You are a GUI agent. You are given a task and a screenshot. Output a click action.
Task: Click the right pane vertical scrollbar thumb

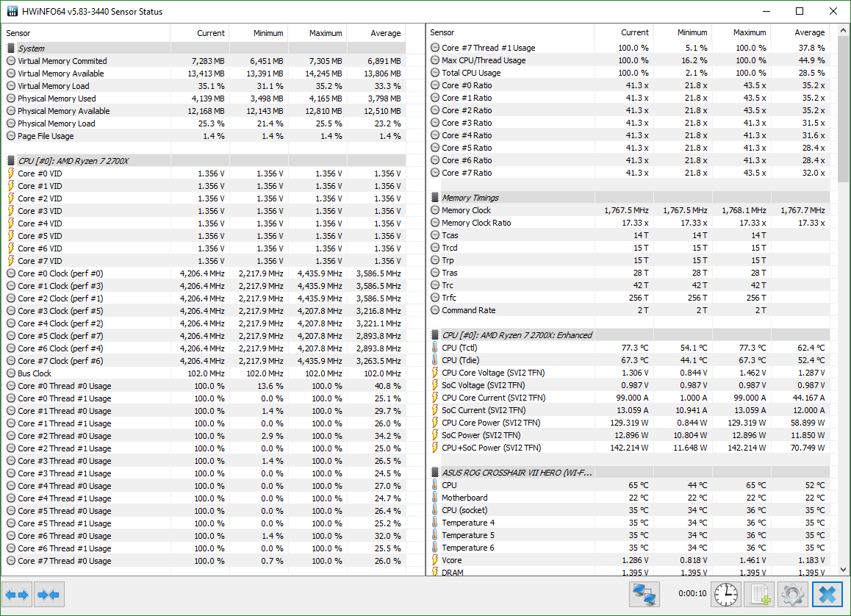tap(844, 110)
